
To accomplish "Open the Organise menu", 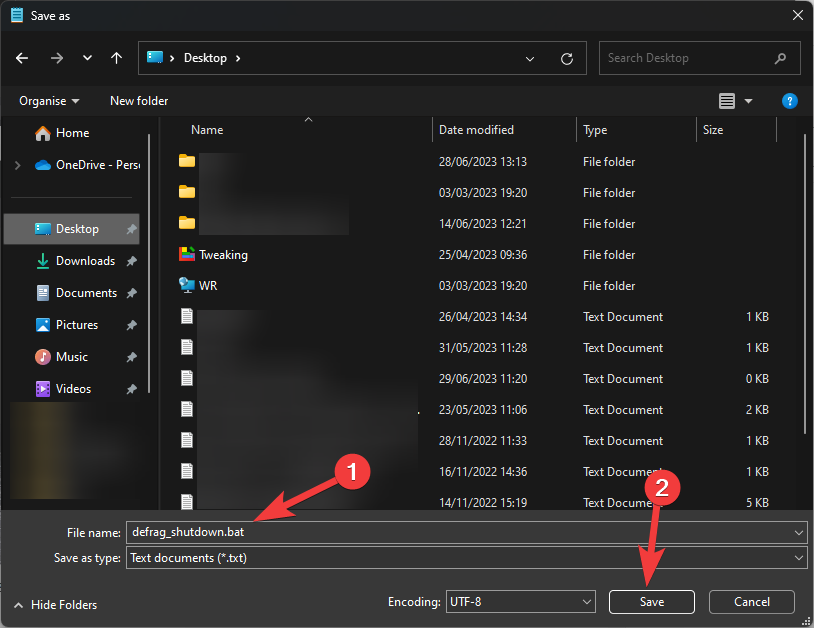I will coord(49,101).
